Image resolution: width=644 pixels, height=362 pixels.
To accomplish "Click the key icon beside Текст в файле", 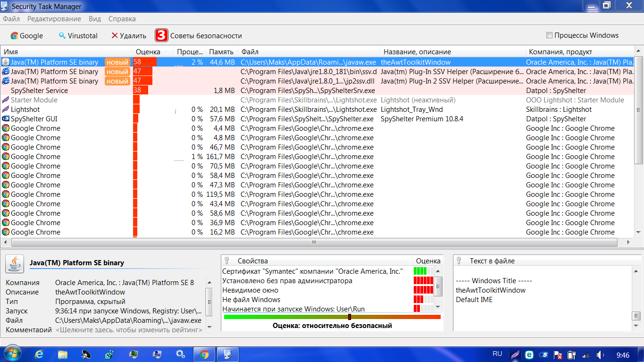I will coord(459,261).
